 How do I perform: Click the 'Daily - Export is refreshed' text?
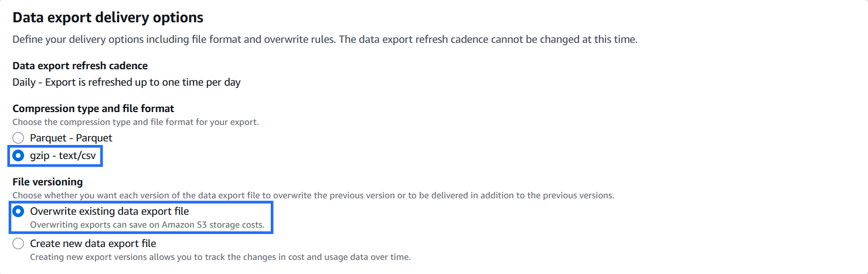point(127,82)
